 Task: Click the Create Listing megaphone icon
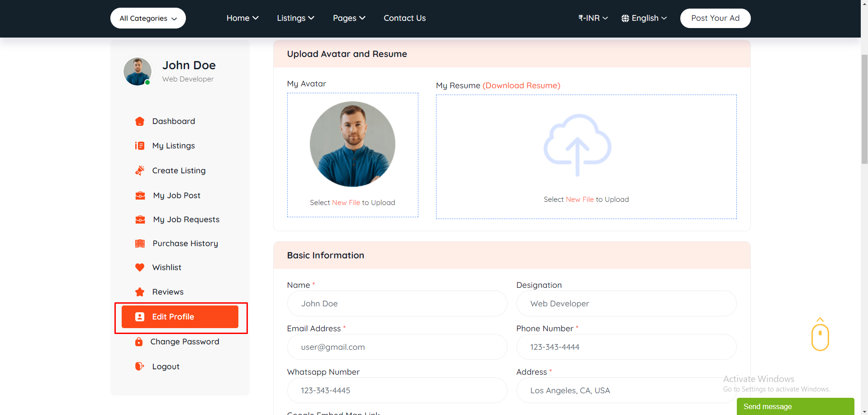coord(140,171)
